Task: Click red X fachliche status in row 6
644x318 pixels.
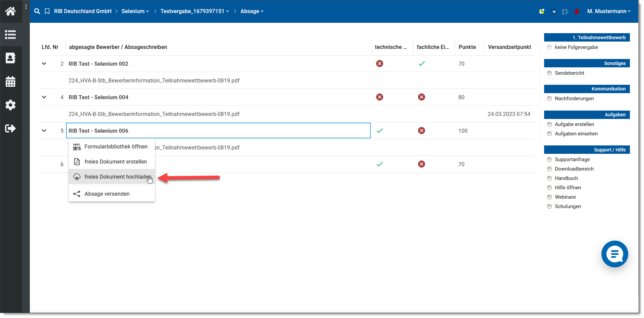Action: (x=421, y=164)
